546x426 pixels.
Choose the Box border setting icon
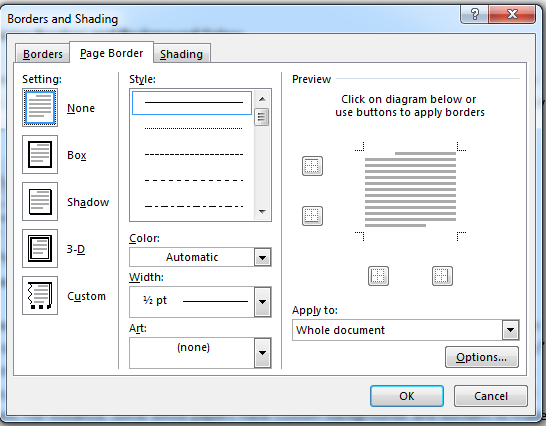coord(40,154)
